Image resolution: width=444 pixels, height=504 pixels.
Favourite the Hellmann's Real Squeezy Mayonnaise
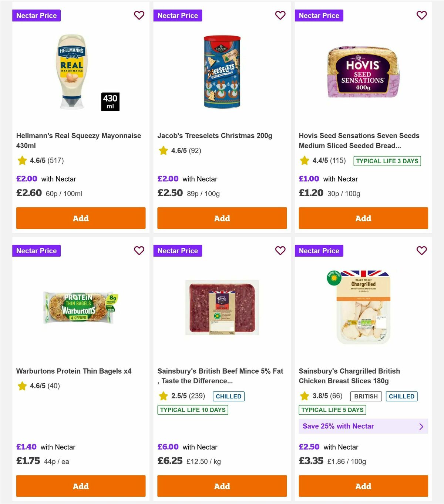coord(139,16)
